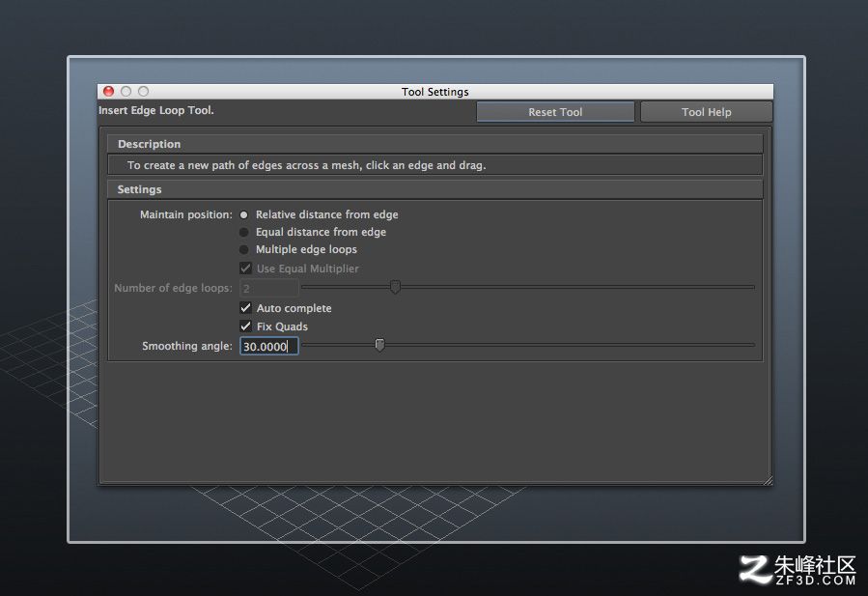Click the 'Maintain position:' label
868x596 pixels.
pyautogui.click(x=186, y=214)
